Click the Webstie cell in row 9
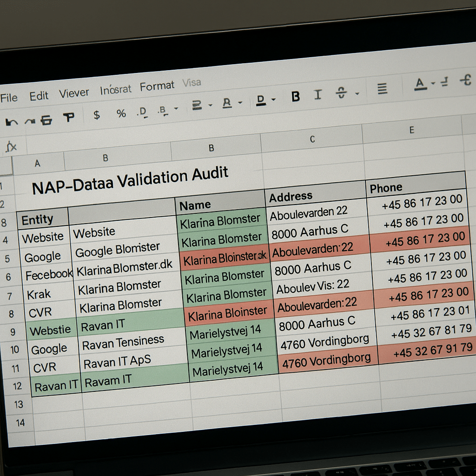The image size is (476, 476). (x=51, y=330)
